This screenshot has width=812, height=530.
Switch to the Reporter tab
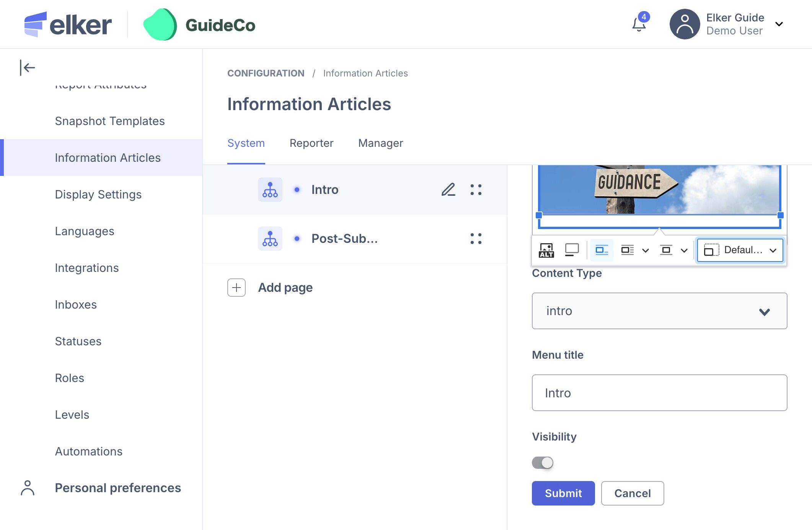(311, 143)
